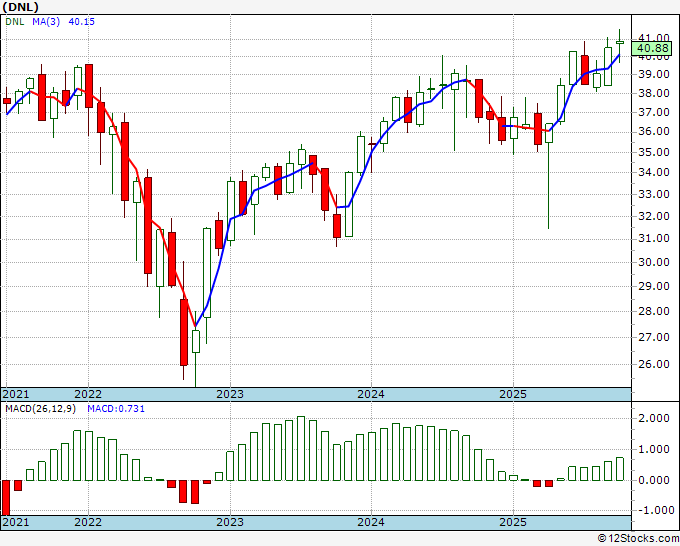This screenshot has height=546, width=680.
Task: Select the MA value 40.15
Action: click(82, 21)
